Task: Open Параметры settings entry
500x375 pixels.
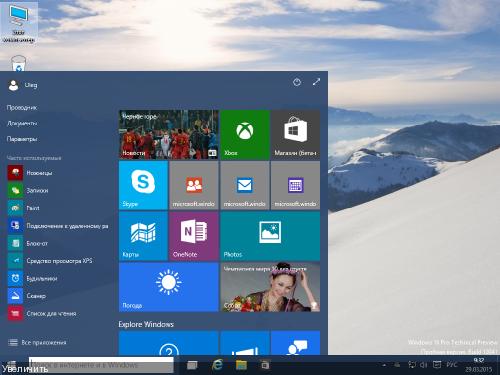Action: (x=22, y=139)
